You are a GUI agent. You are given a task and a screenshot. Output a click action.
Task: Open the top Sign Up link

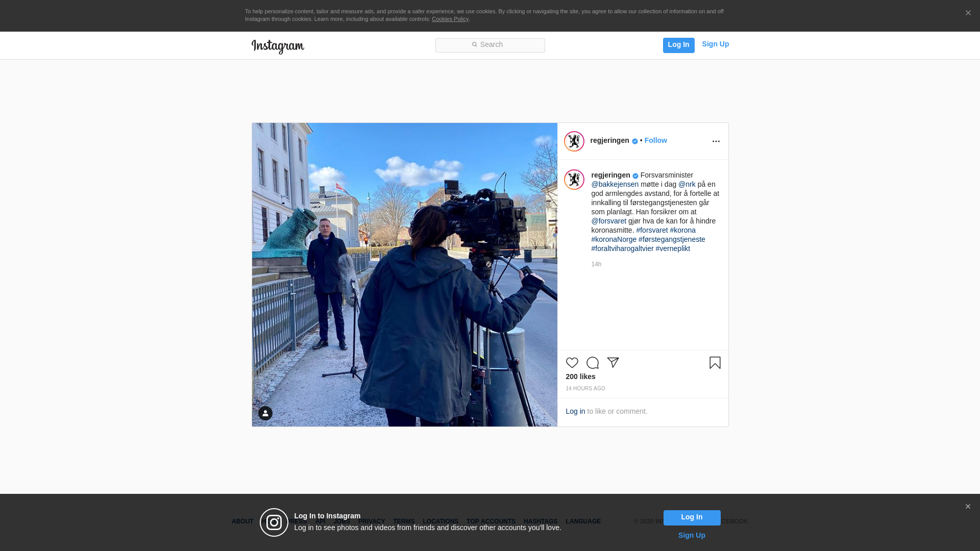[715, 44]
